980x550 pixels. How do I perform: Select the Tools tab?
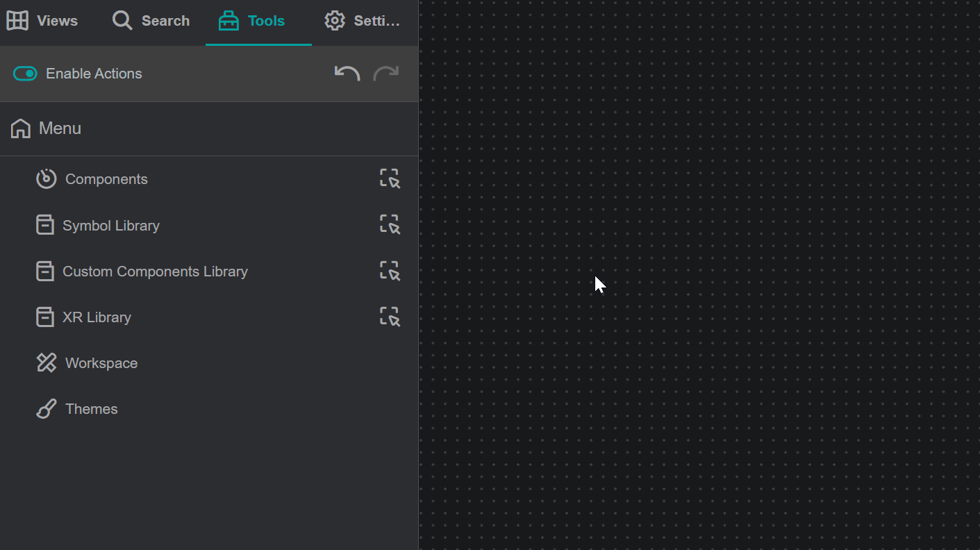point(258,21)
